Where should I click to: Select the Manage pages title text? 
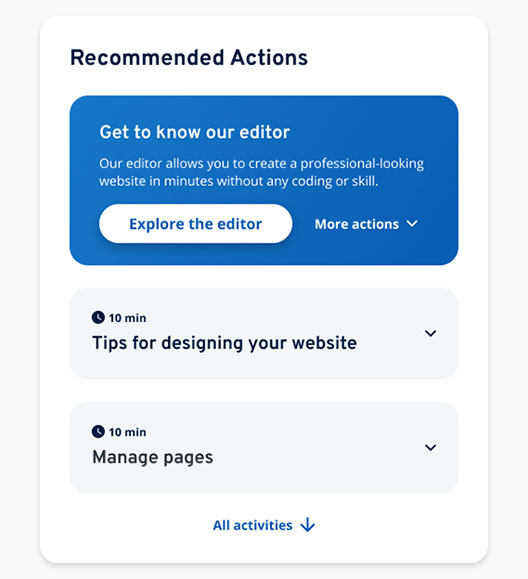(x=152, y=457)
